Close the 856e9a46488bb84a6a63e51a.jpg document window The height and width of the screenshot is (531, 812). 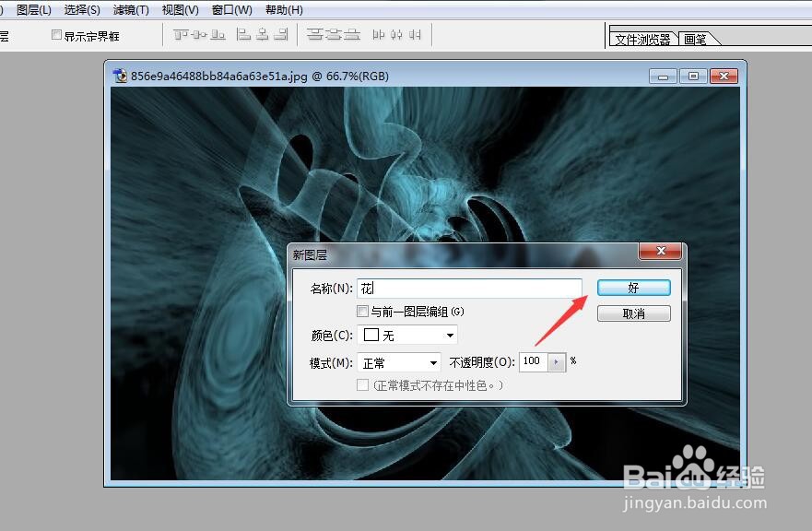pyautogui.click(x=724, y=77)
